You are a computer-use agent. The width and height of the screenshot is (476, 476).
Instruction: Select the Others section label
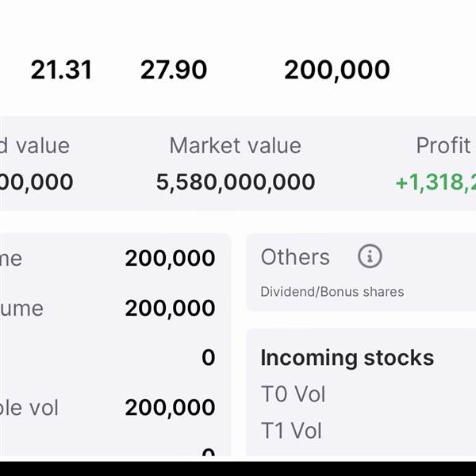[x=294, y=257]
